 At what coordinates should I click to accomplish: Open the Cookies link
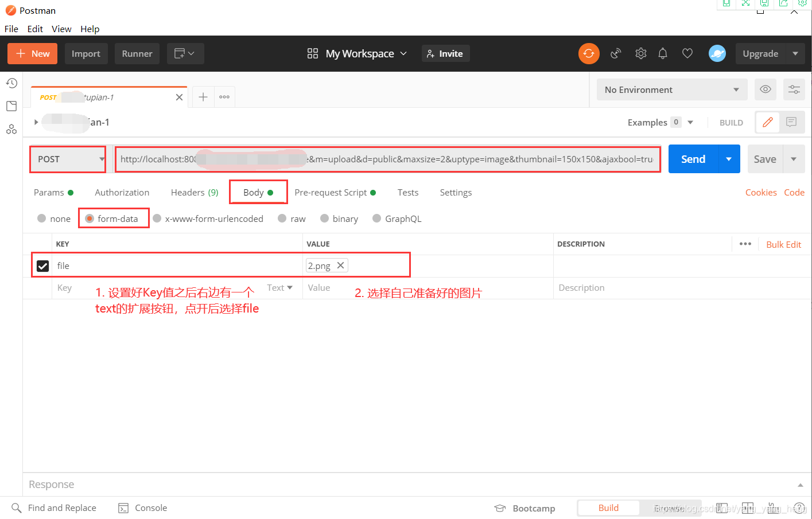[x=761, y=193]
